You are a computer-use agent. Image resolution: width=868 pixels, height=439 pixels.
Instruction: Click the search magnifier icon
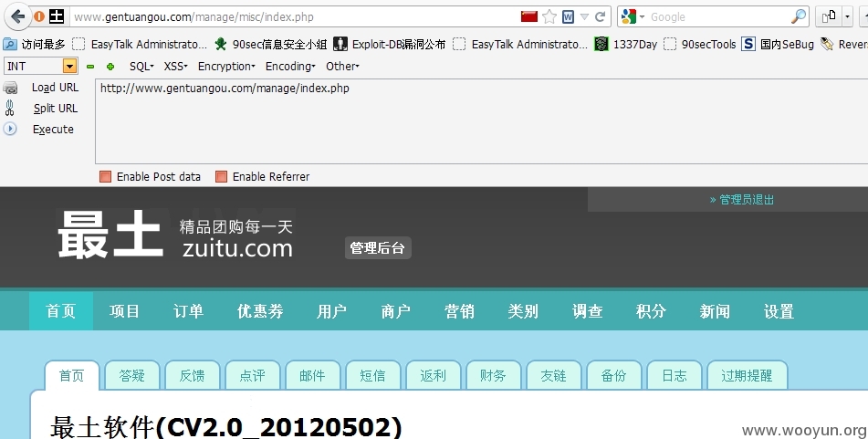tap(799, 16)
